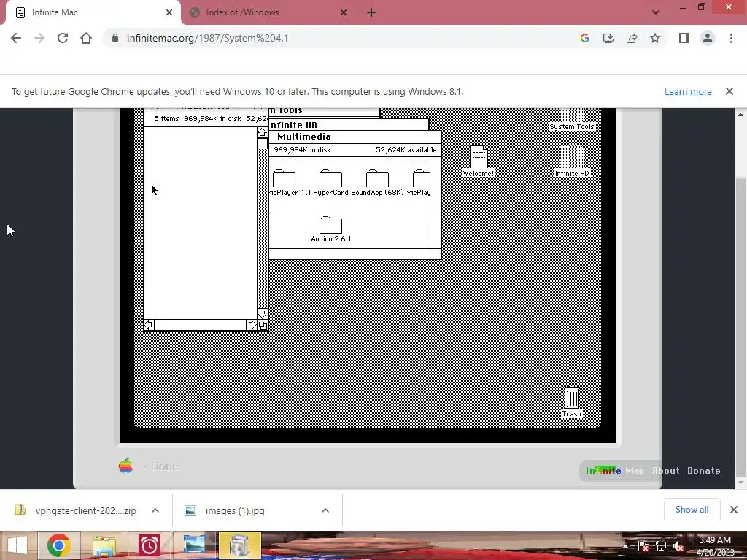Viewport: 747px width, 560px height.
Task: Toggle the Chrome side panel
Action: (x=684, y=38)
